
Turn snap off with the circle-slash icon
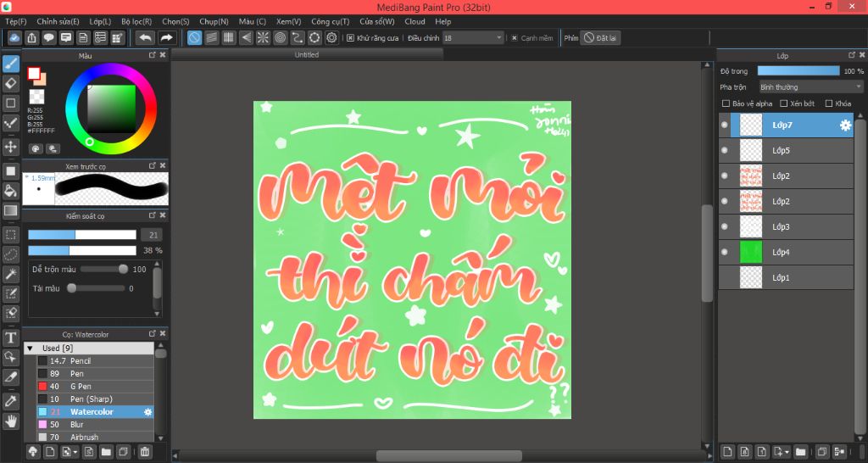click(194, 37)
